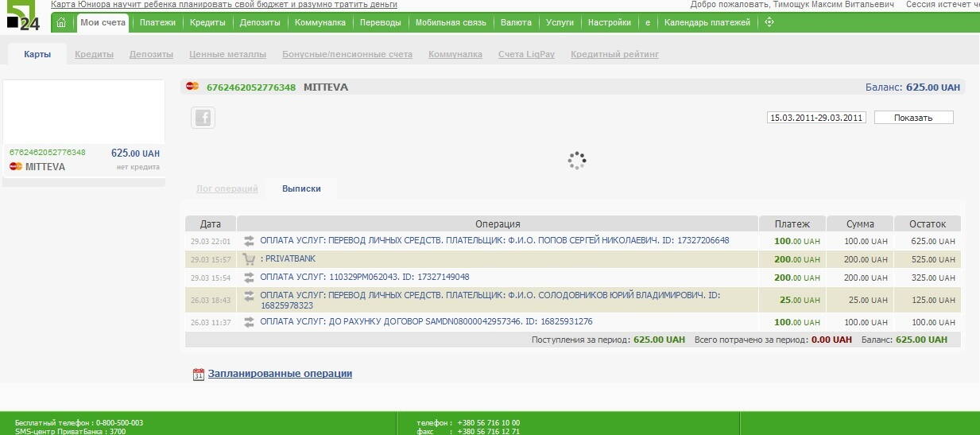Click the date range input field
980x435 pixels.
click(816, 118)
